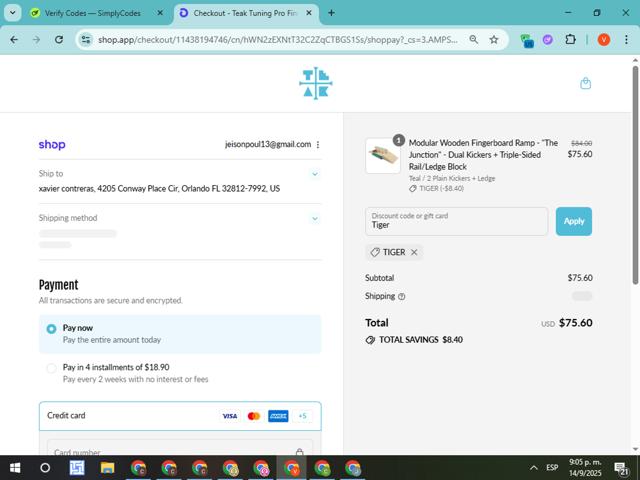The height and width of the screenshot is (480, 640).
Task: Click the shipping address text
Action: click(x=159, y=189)
